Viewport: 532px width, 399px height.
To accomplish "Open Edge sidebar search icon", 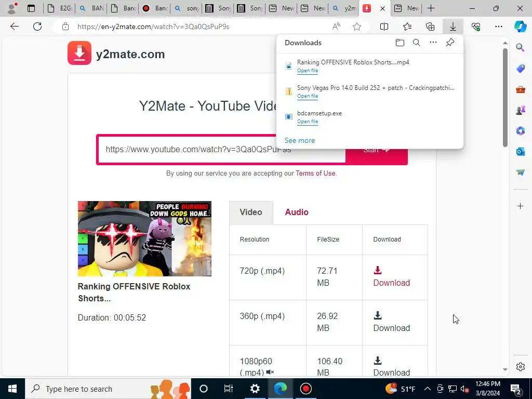I will [x=520, y=47].
